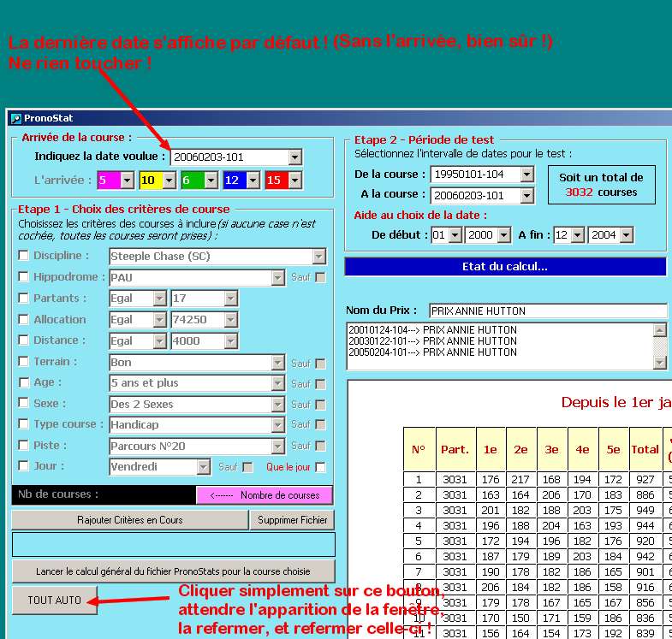Click 'Lancer le calcul général' button
The width and height of the screenshot is (672, 639).
tap(173, 571)
